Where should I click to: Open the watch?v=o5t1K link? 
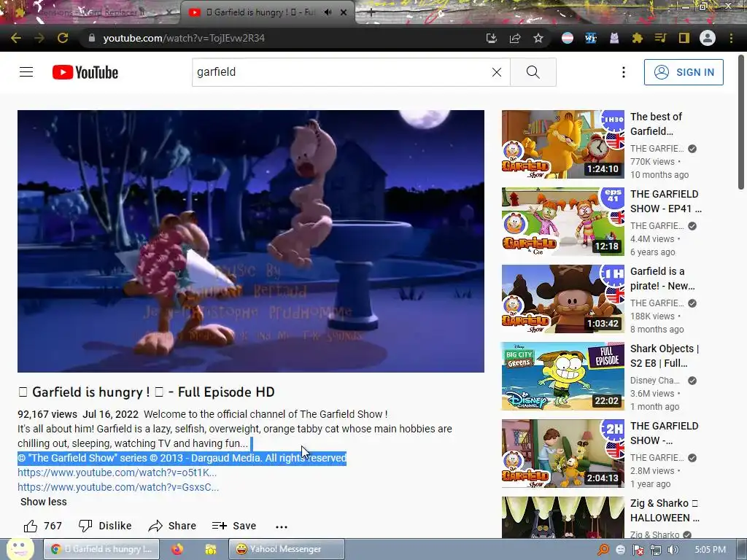117,472
